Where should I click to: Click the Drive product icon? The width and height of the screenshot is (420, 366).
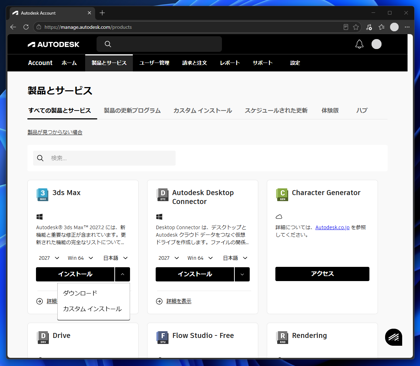[43, 337]
